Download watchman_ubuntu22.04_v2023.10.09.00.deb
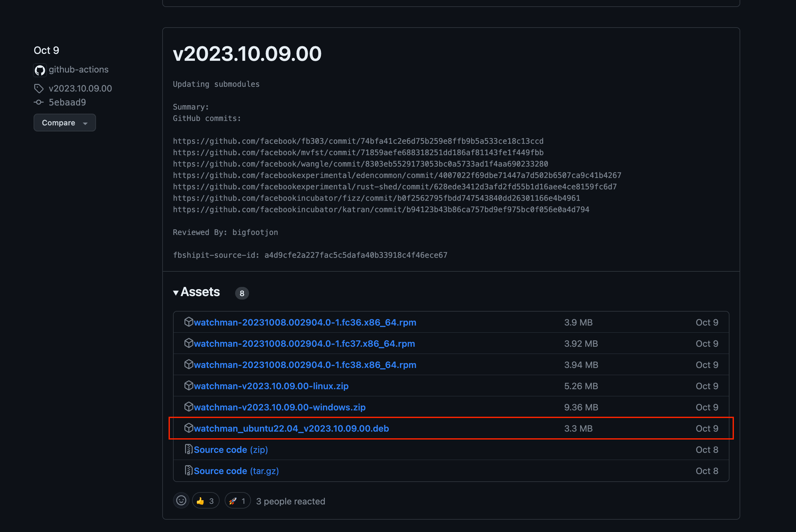 pos(291,428)
